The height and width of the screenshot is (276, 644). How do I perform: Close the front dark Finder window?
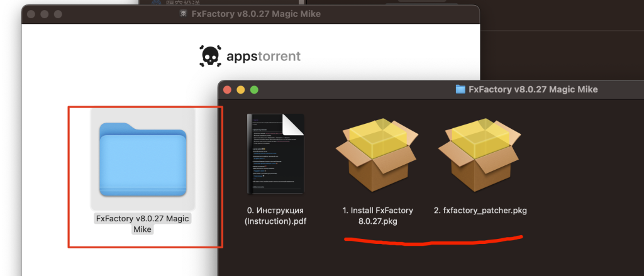tap(227, 90)
